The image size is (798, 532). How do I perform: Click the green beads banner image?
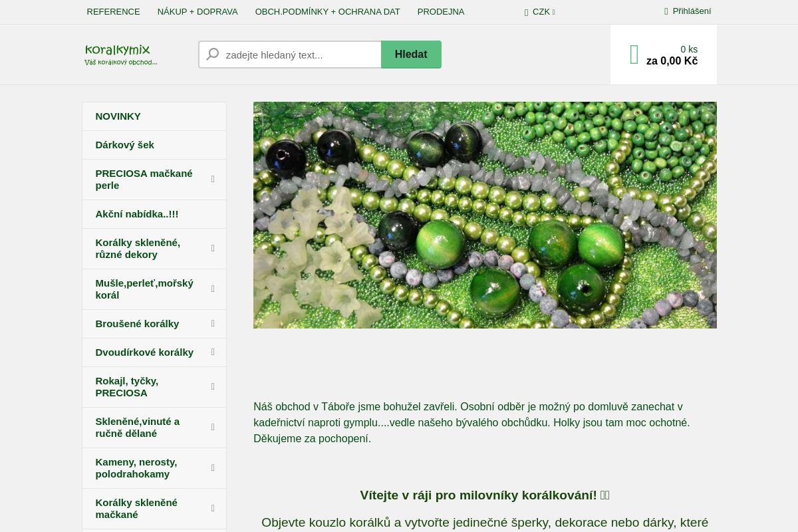[485, 215]
